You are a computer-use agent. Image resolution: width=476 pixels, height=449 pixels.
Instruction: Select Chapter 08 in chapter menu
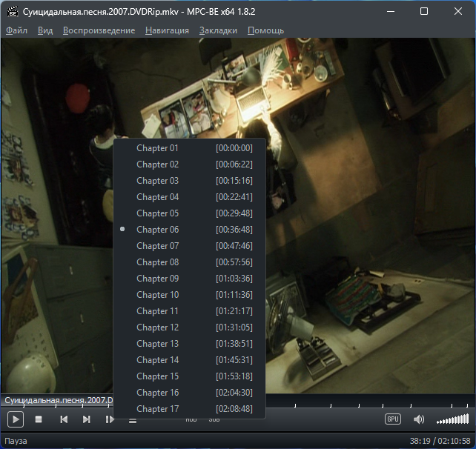tap(189, 262)
